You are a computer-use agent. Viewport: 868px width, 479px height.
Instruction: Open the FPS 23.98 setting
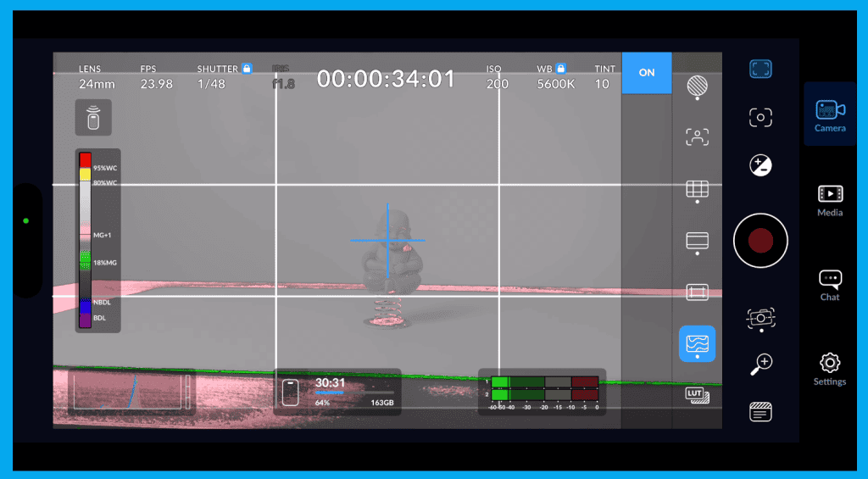(156, 77)
